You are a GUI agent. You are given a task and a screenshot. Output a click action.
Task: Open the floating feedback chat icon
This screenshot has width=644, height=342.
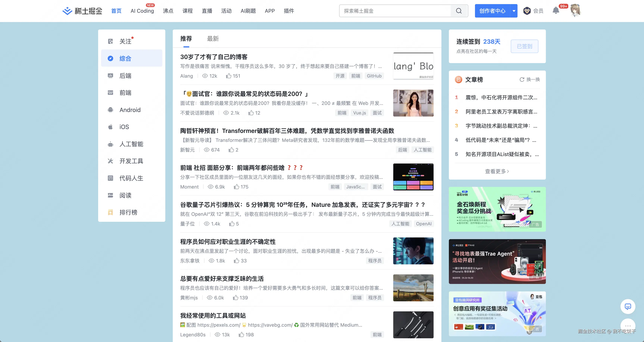coord(628,306)
